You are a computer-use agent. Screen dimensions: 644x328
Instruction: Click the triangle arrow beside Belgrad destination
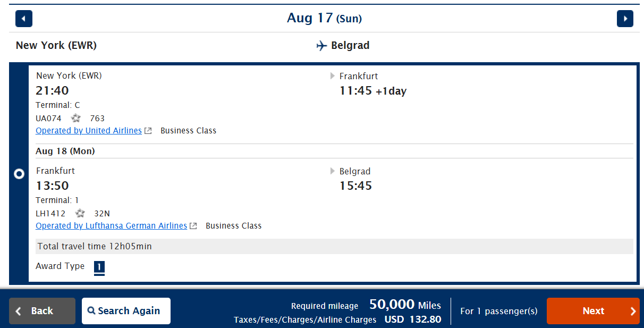(x=333, y=171)
